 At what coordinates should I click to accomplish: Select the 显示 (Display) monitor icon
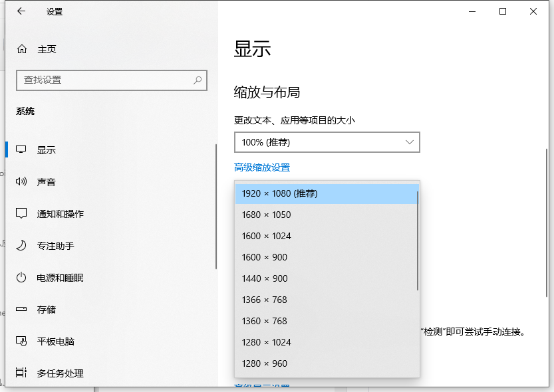coord(21,149)
